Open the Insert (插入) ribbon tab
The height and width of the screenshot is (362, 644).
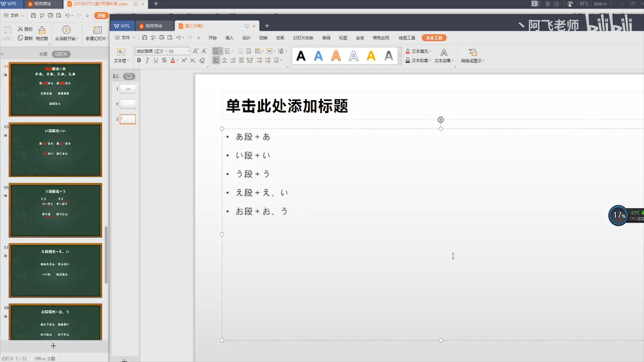pyautogui.click(x=229, y=38)
